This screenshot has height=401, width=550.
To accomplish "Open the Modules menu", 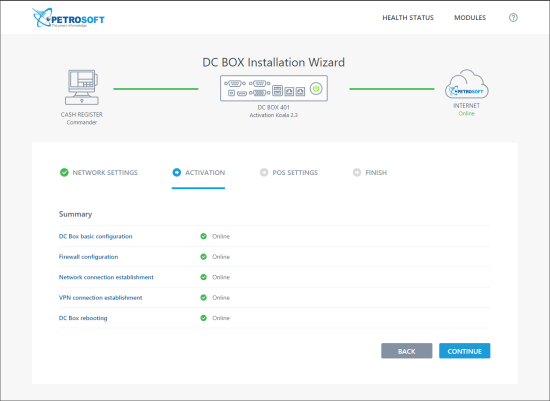I will pyautogui.click(x=470, y=18).
